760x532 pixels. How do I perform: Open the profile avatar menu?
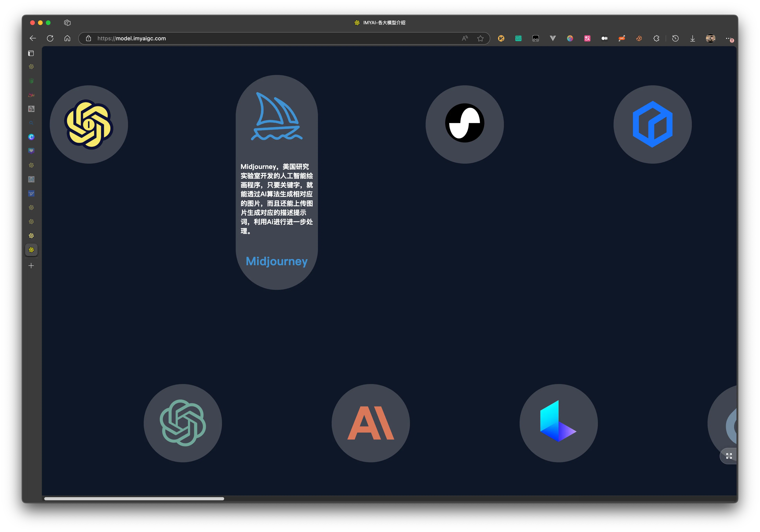(x=710, y=38)
